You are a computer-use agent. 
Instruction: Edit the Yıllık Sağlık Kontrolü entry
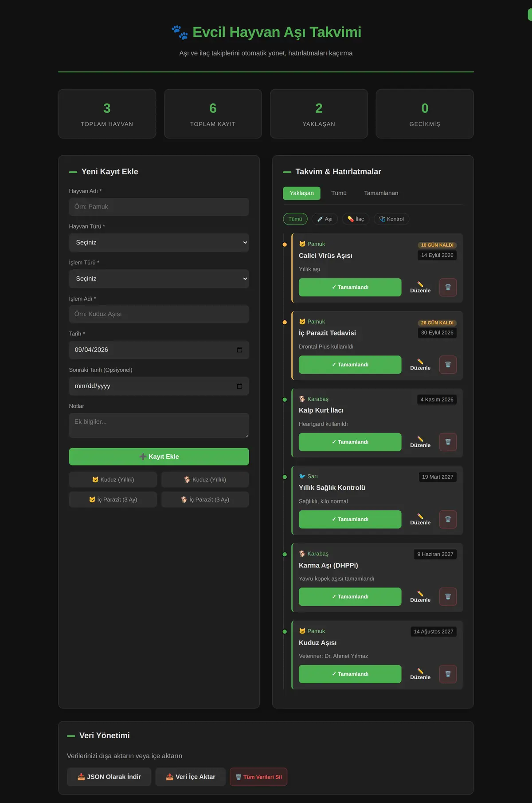[420, 519]
